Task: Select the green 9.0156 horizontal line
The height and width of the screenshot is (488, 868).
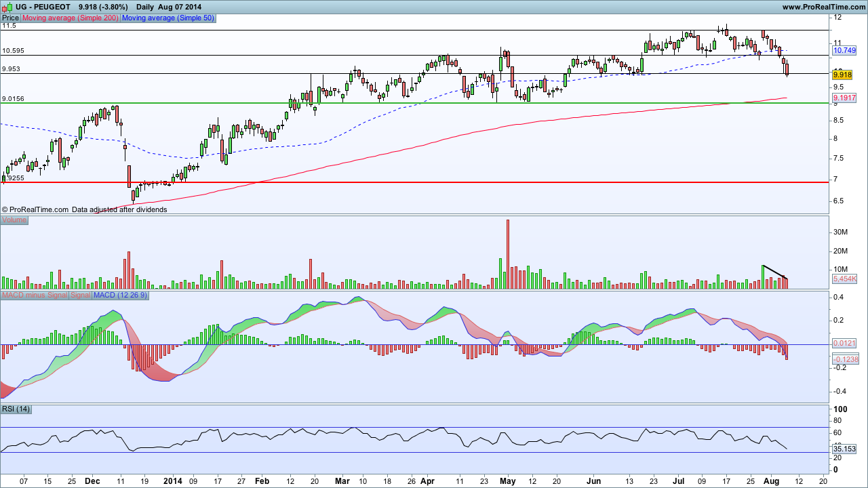Action: (x=414, y=103)
